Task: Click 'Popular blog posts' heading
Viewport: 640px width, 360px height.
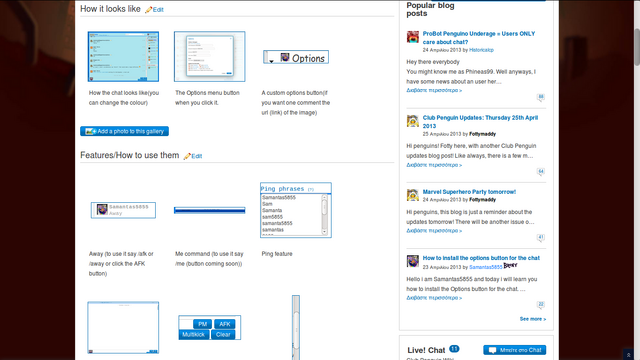Action: click(430, 9)
